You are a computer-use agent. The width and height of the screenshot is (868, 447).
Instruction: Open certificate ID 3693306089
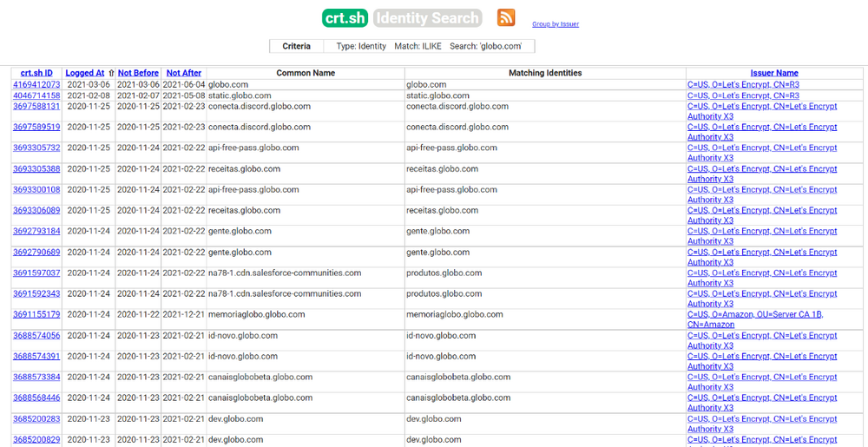(x=36, y=210)
